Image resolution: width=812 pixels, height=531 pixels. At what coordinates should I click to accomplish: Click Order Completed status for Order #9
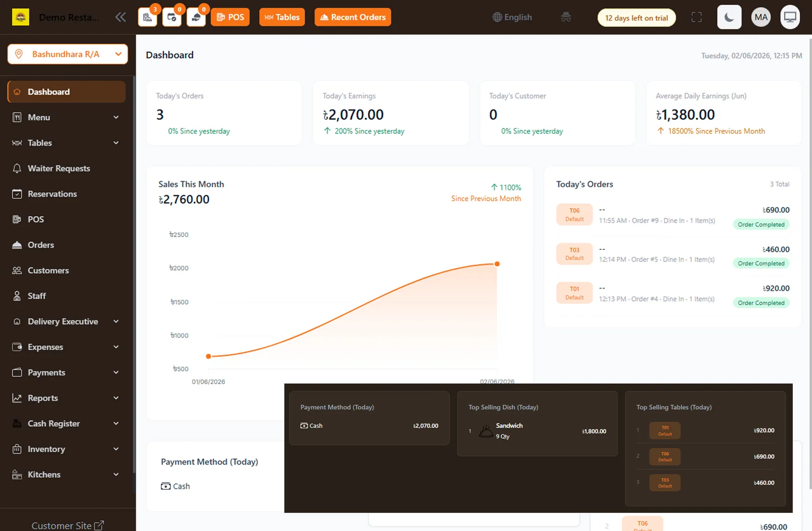761,224
